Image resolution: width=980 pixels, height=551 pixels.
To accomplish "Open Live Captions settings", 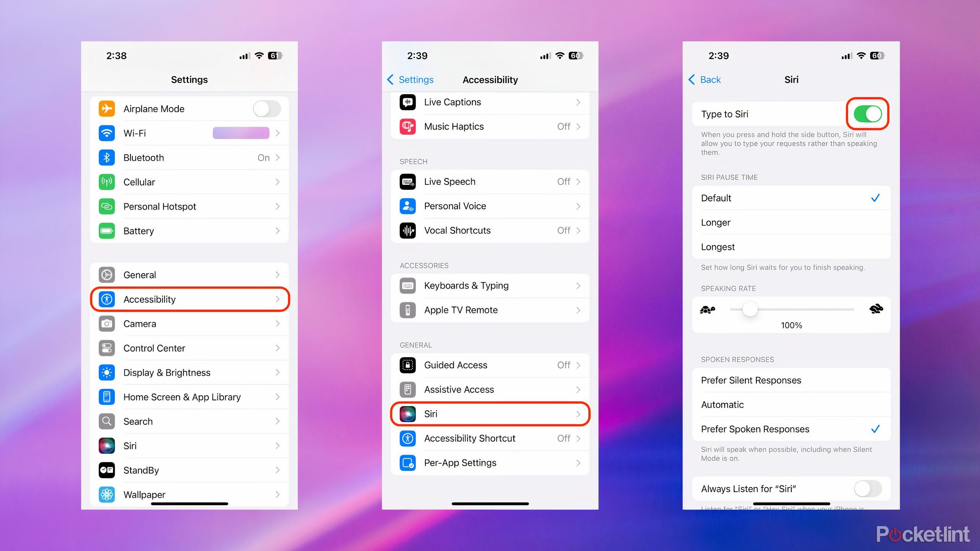I will (490, 102).
